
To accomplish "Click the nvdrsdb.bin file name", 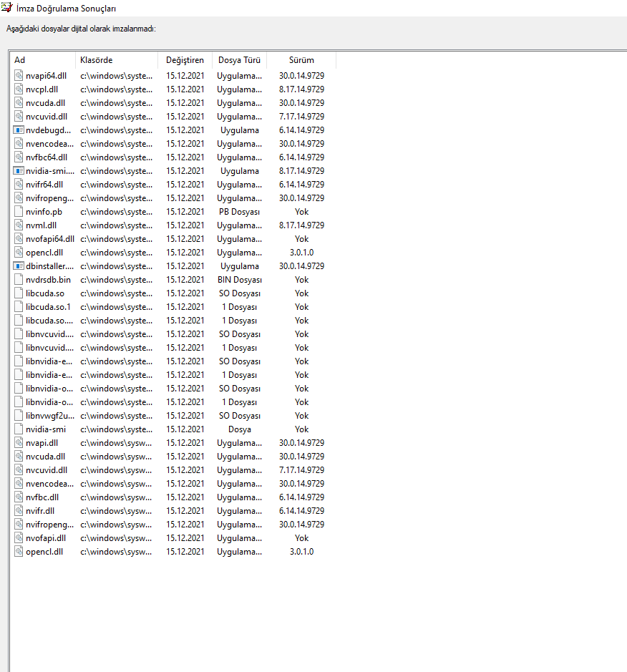I will [x=48, y=279].
